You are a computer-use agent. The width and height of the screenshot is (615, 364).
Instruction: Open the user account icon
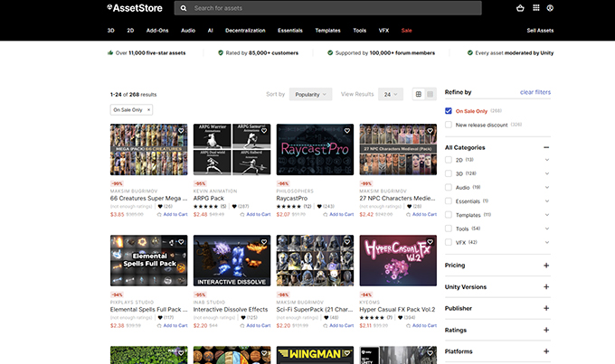tap(550, 8)
